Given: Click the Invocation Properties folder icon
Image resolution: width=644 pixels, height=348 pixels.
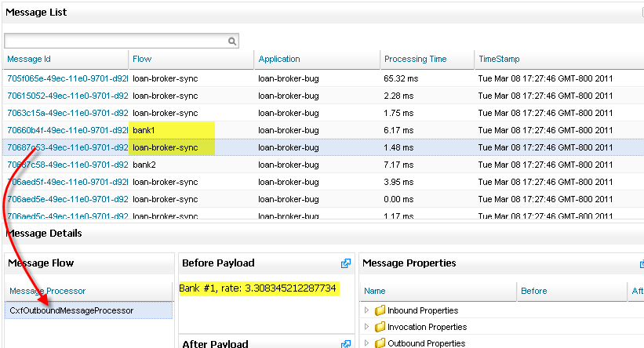Looking at the screenshot, I should click(x=380, y=327).
